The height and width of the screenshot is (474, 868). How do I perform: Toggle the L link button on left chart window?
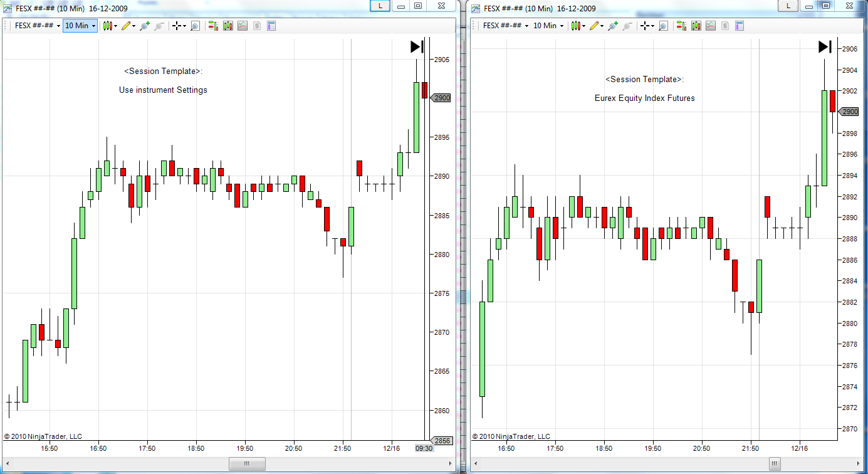(379, 6)
